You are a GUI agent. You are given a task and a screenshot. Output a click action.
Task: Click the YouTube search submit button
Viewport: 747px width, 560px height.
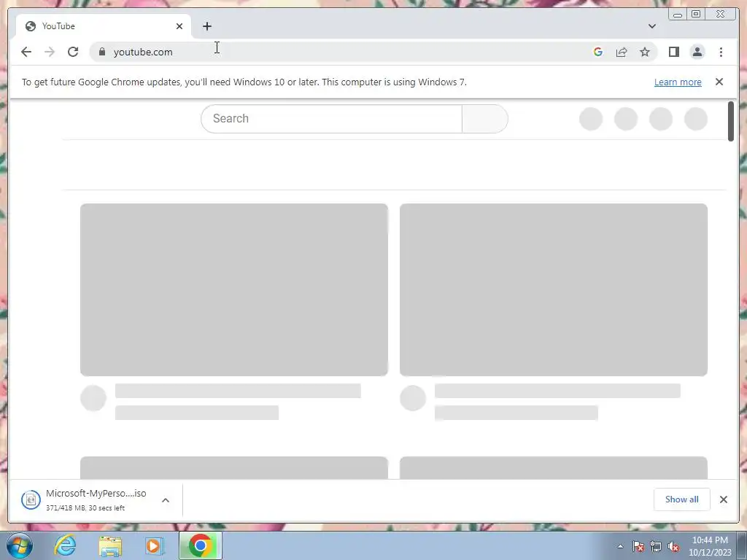[485, 119]
